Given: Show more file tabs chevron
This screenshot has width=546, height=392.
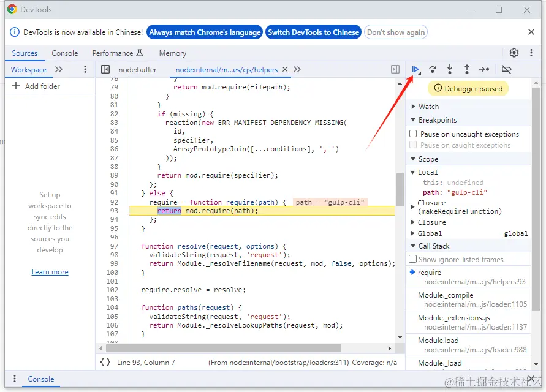Looking at the screenshot, I should tap(297, 70).
